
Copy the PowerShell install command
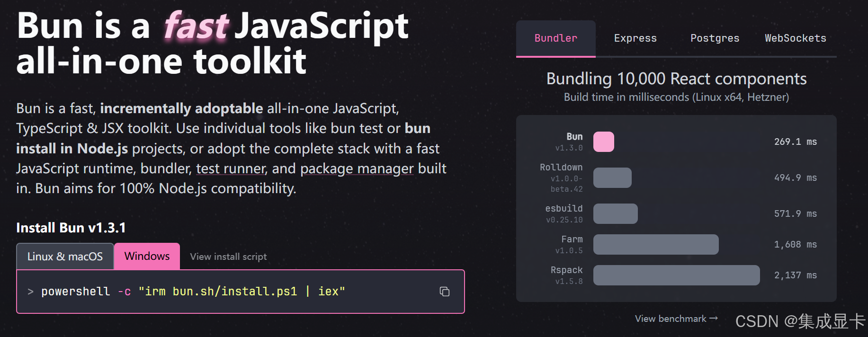[444, 292]
